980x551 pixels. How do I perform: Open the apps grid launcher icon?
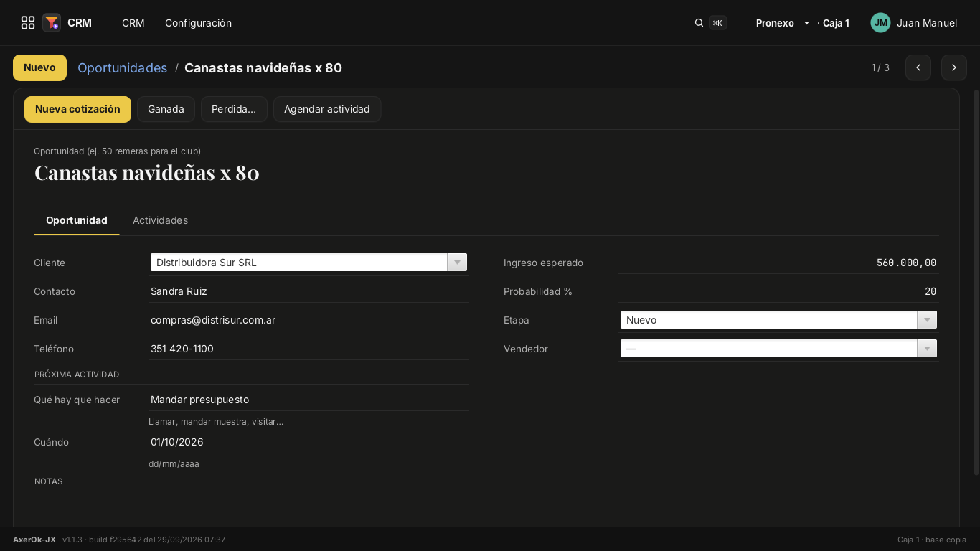coord(28,23)
